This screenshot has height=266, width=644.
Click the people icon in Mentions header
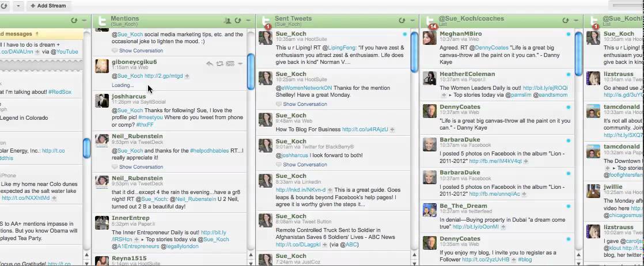[x=228, y=21]
